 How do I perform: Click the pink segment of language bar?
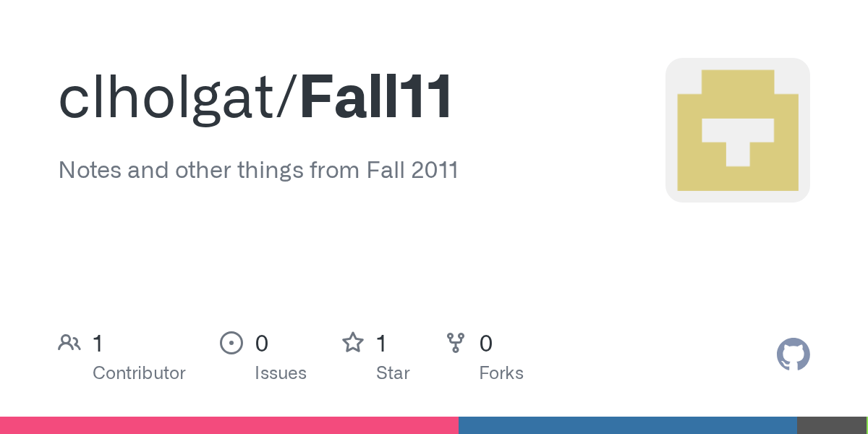tap(229, 425)
